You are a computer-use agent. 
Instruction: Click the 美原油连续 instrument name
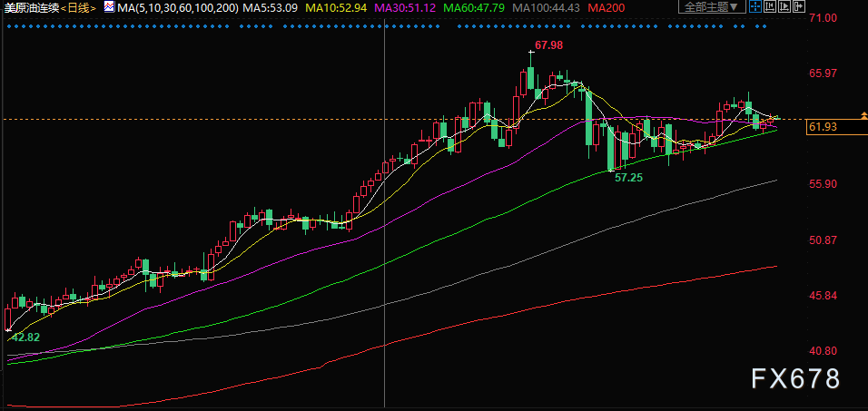tap(32, 8)
